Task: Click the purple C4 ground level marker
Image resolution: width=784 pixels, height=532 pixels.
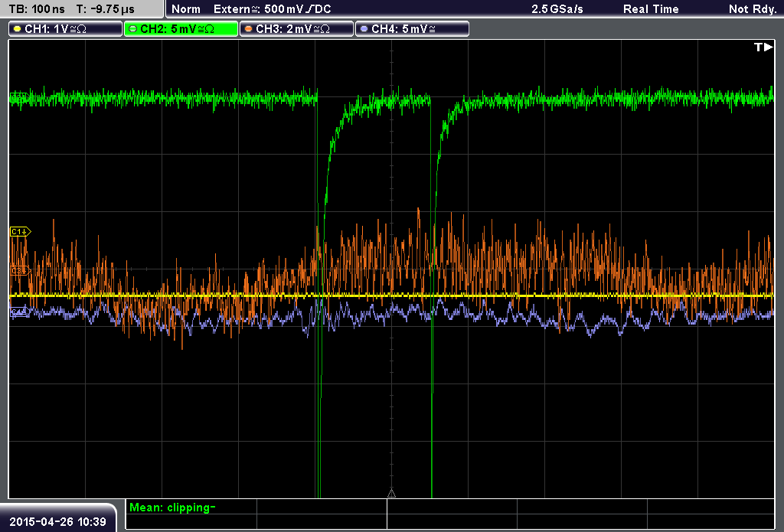Action: tap(19, 312)
